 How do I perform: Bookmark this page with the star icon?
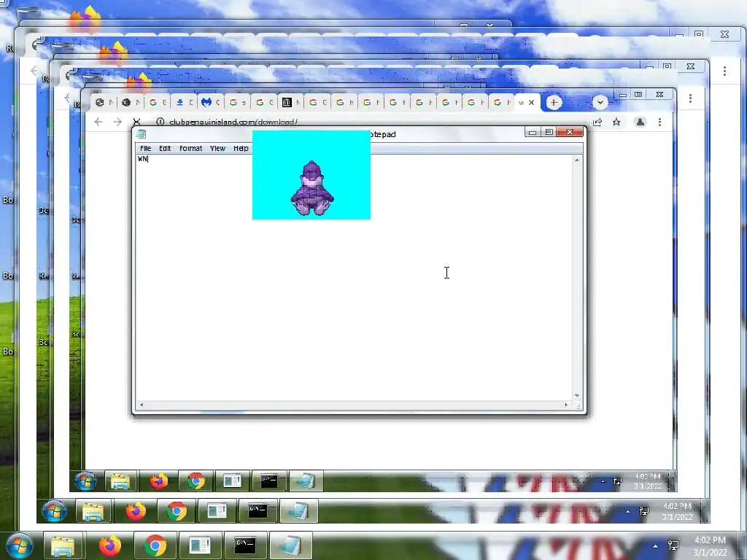616,122
